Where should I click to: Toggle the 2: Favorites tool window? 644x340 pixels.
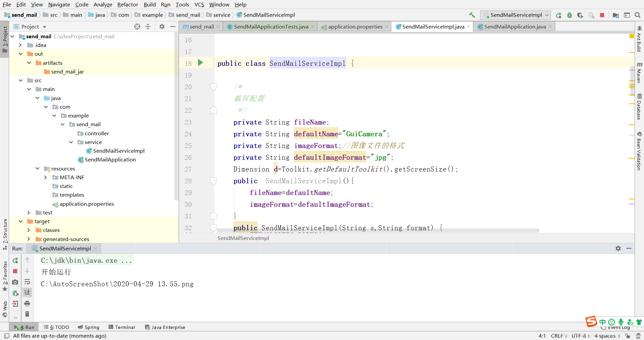pos(5,276)
